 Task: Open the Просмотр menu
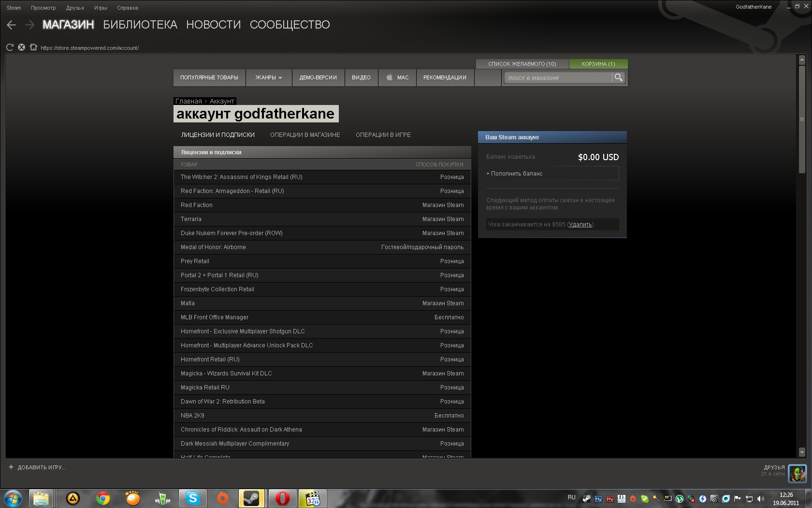click(x=43, y=8)
